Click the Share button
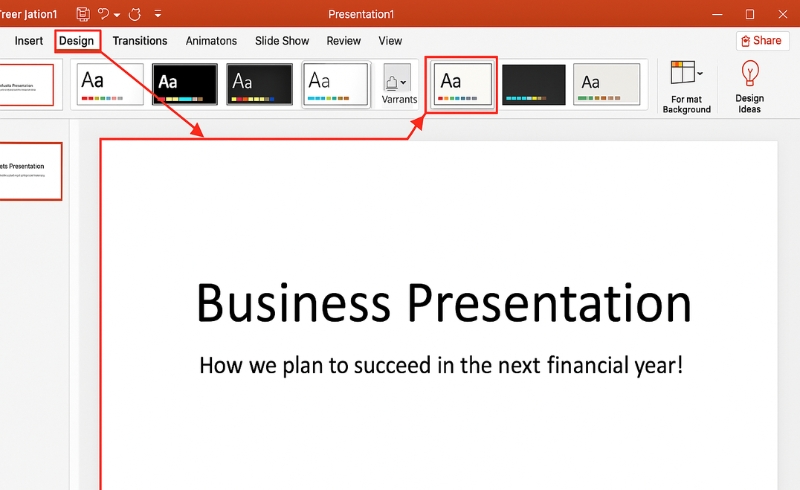This screenshot has height=490, width=800. [762, 41]
